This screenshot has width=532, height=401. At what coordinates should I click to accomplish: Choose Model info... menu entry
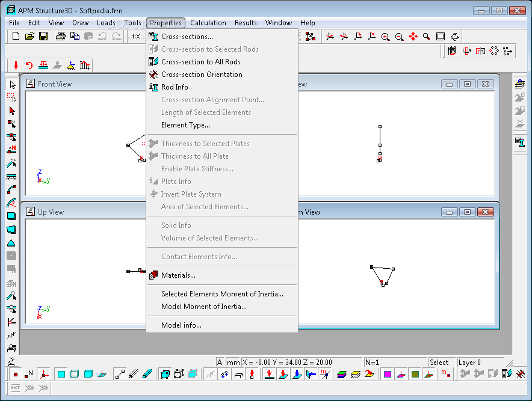tap(222, 325)
